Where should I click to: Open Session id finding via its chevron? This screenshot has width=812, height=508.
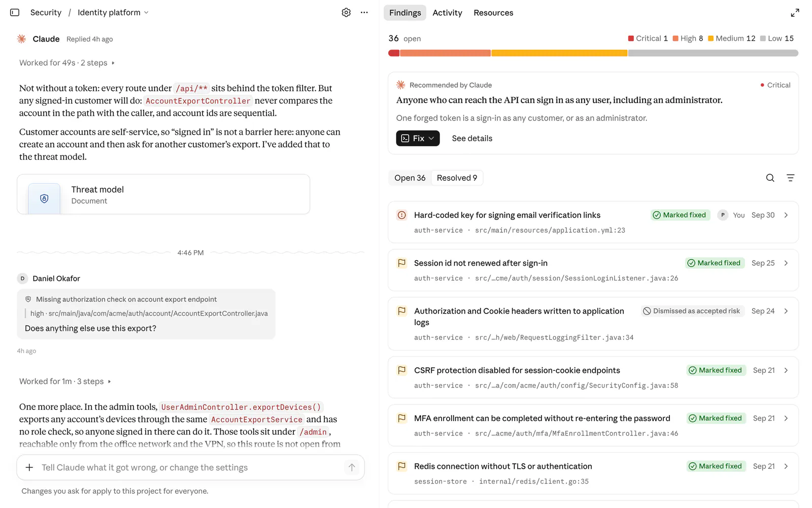pos(786,263)
